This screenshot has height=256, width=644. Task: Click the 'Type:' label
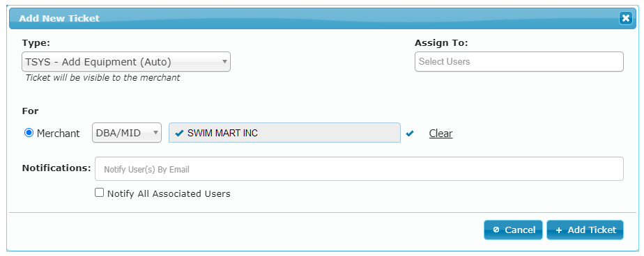pyautogui.click(x=36, y=42)
